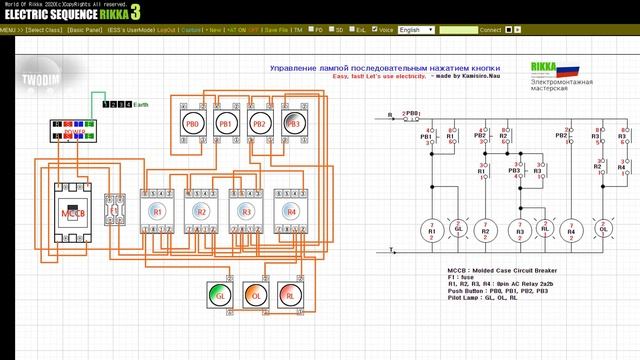640x360 pixels.
Task: Toggle the ExL checkbox
Action: (352, 29)
